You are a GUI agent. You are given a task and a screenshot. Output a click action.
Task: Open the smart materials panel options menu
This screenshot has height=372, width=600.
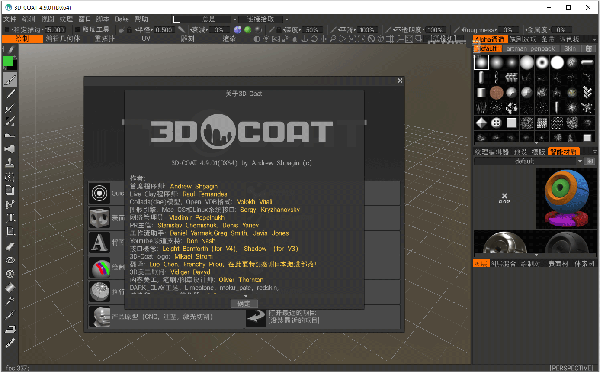pos(595,152)
